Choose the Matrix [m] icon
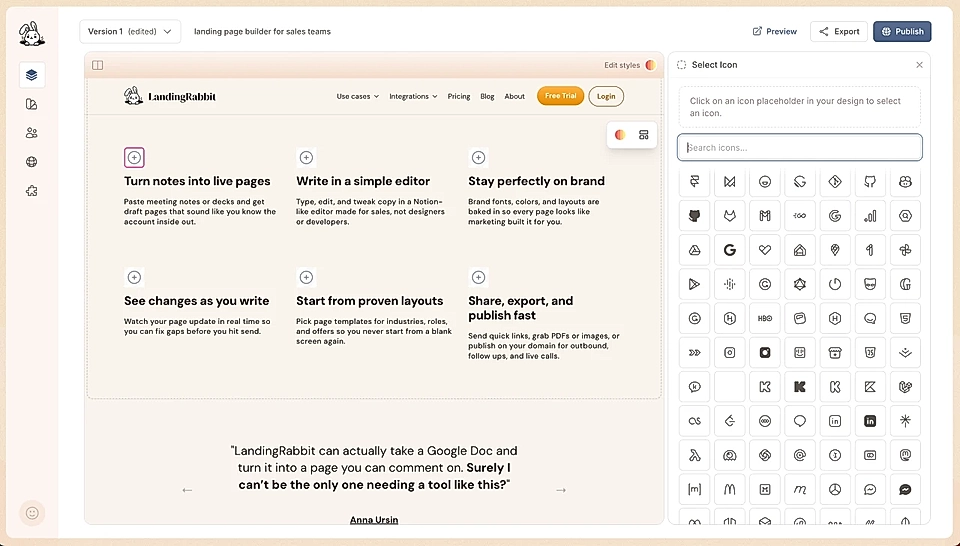960x546 pixels. (694, 490)
